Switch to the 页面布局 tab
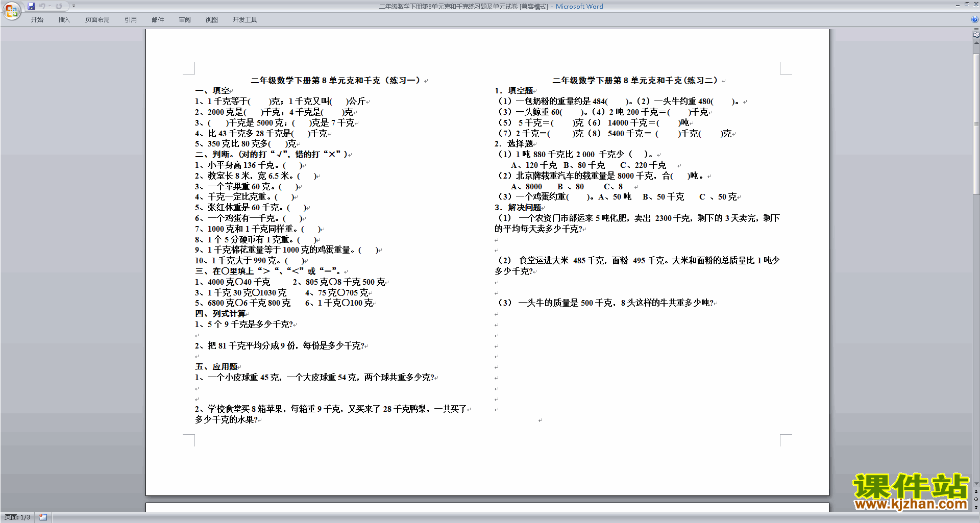The image size is (980, 523). click(97, 20)
